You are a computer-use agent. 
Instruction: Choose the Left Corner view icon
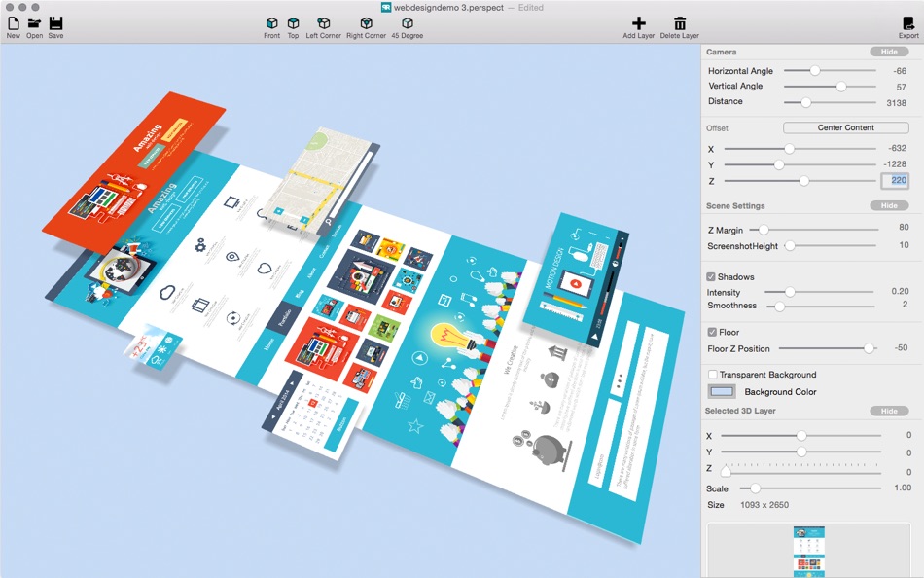324,23
